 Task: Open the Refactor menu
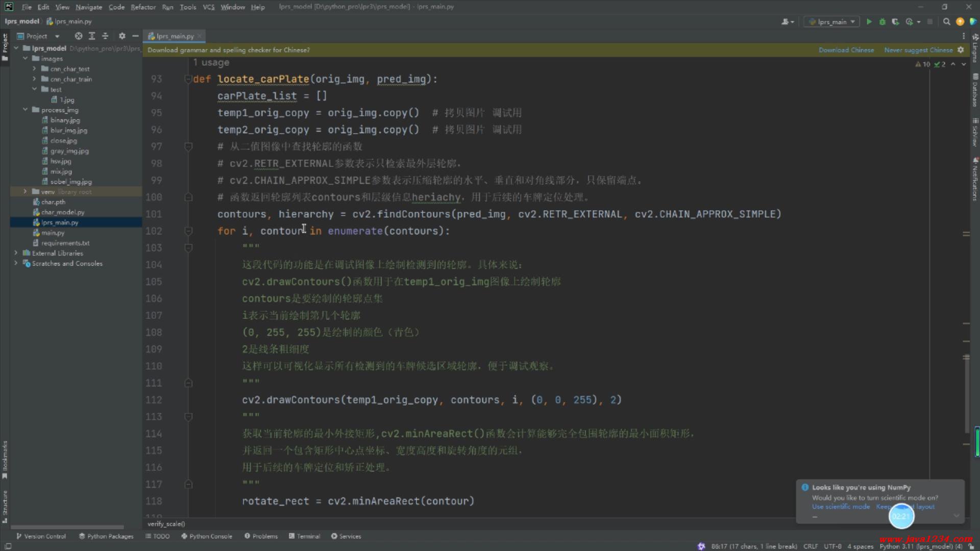coord(143,7)
